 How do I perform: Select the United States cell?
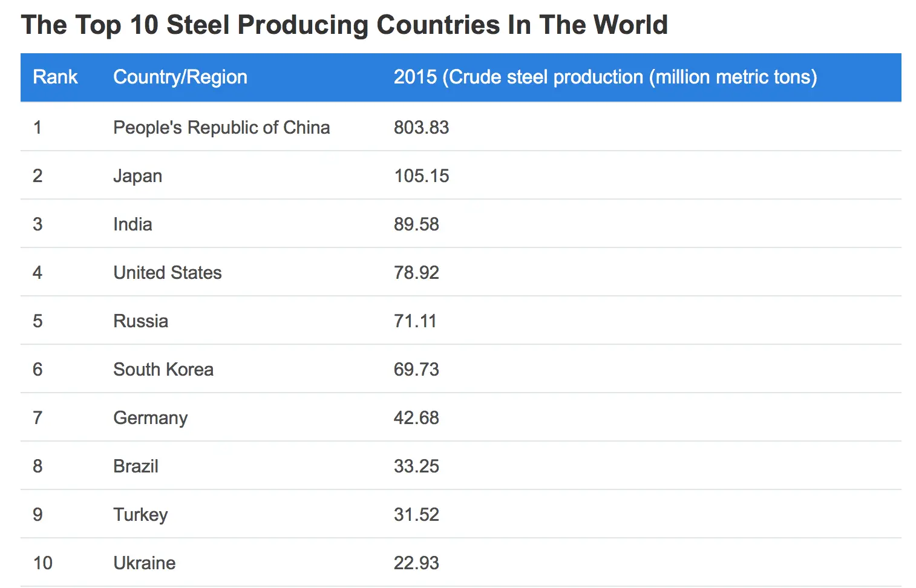point(168,273)
